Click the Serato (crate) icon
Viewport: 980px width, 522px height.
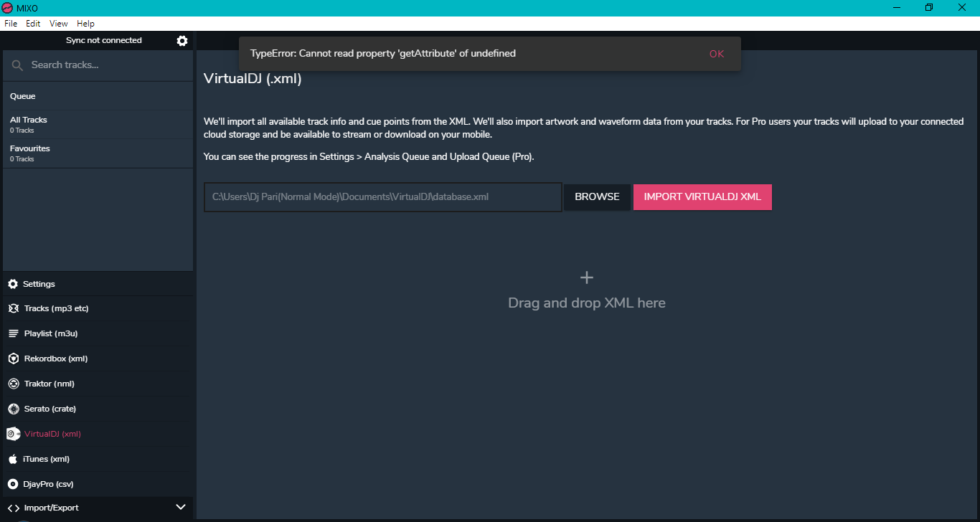point(13,409)
